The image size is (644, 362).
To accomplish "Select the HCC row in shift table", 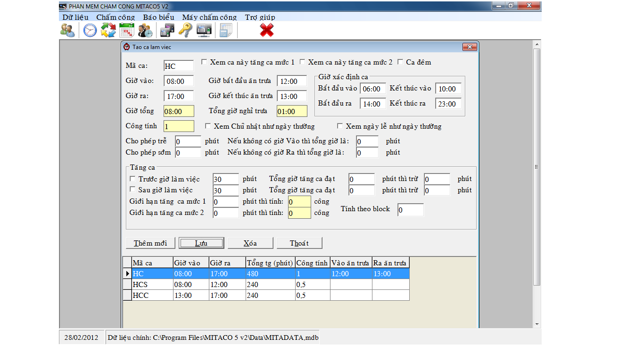I will pyautogui.click(x=266, y=295).
